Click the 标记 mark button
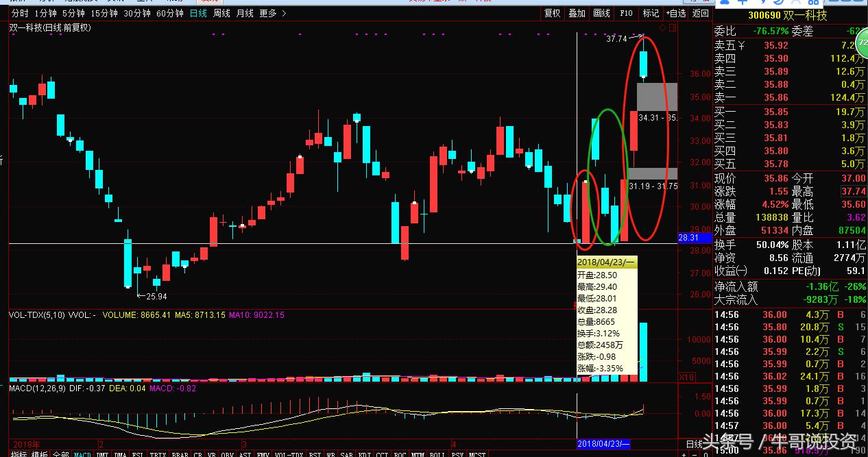This screenshot has height=457, width=868. 651,14
